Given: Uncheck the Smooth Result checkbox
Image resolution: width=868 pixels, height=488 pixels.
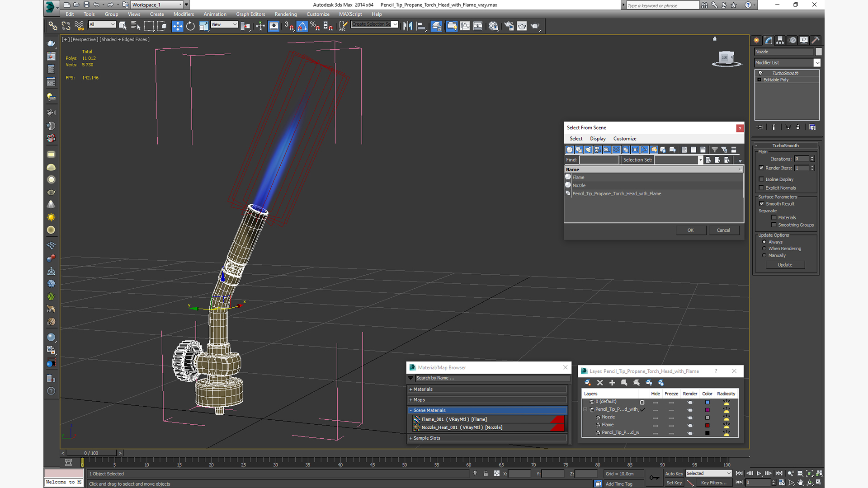Looking at the screenshot, I should (761, 204).
